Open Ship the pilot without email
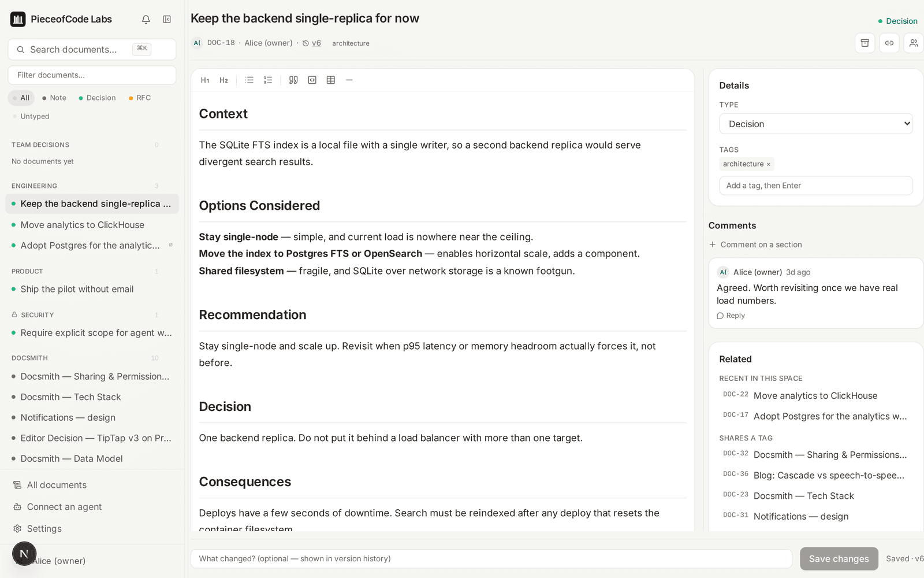The image size is (924, 578). click(x=92, y=289)
